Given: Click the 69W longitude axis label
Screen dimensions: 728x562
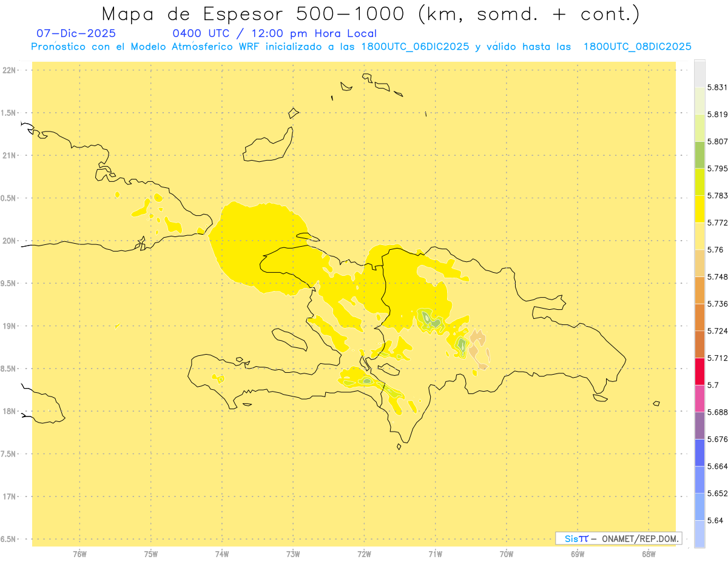Looking at the screenshot, I should pos(578,554).
